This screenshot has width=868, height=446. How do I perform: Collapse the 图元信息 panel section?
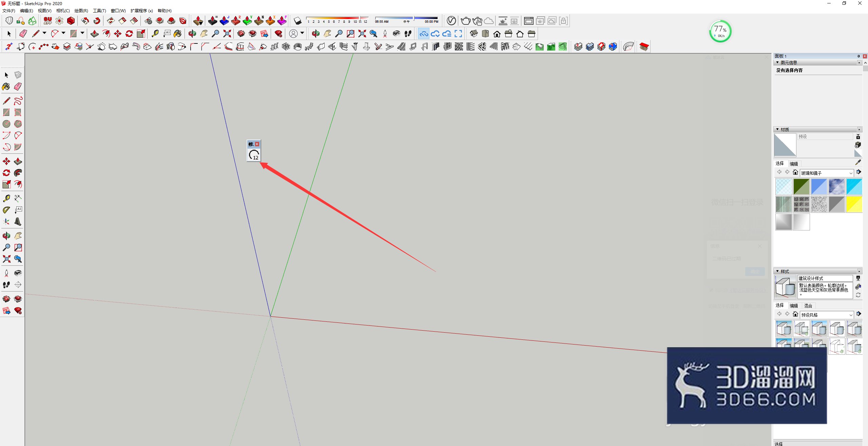click(777, 62)
